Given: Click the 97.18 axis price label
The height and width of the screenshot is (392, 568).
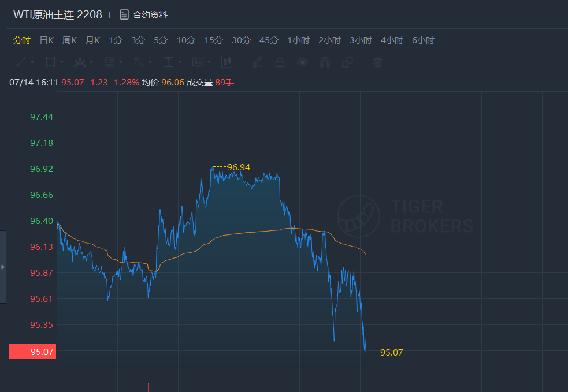Looking at the screenshot, I should pyautogui.click(x=41, y=143).
